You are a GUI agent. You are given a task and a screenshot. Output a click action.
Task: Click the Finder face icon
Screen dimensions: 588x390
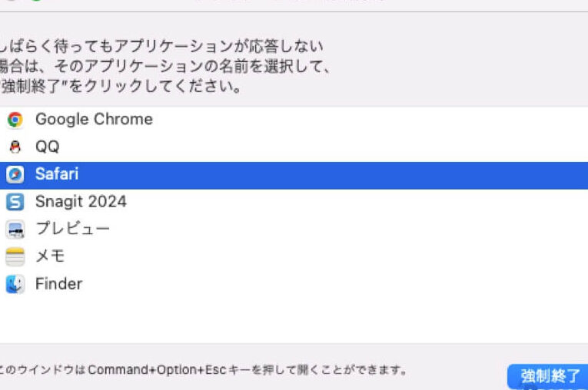pyautogui.click(x=15, y=284)
